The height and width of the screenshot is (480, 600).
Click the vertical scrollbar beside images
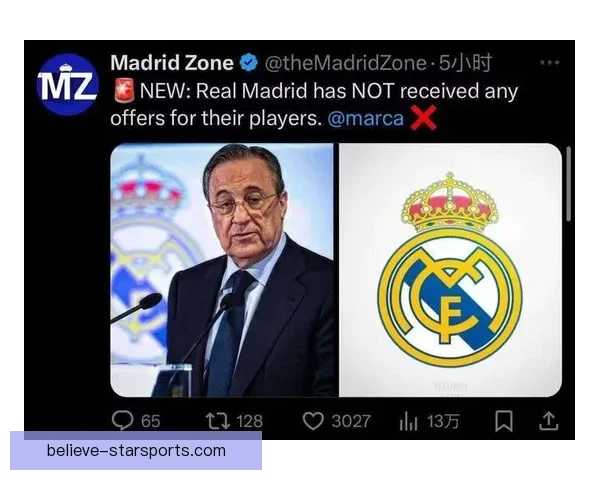569,184
